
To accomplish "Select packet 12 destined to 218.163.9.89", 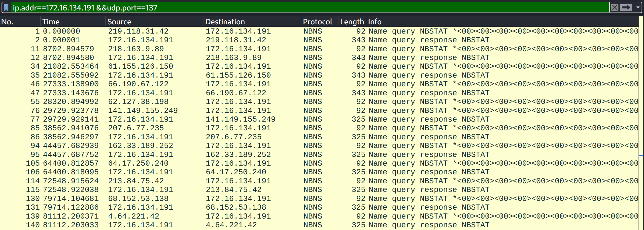I will point(319,58).
